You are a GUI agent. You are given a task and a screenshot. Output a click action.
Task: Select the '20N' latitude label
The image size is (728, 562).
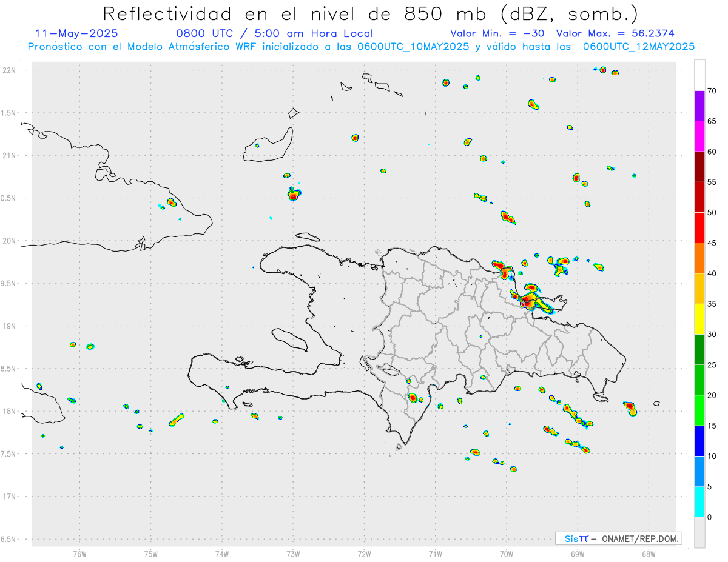coord(10,241)
